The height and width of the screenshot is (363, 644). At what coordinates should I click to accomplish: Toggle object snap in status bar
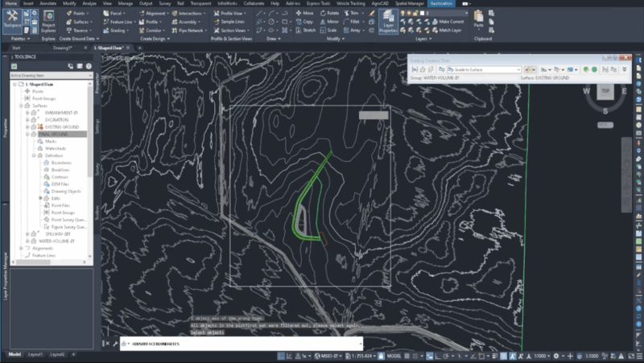482,356
